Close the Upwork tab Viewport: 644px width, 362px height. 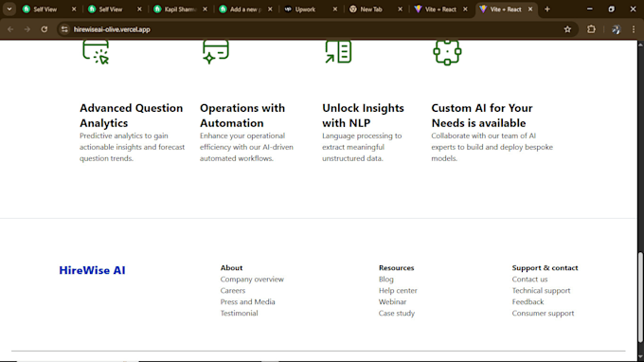pyautogui.click(x=334, y=9)
